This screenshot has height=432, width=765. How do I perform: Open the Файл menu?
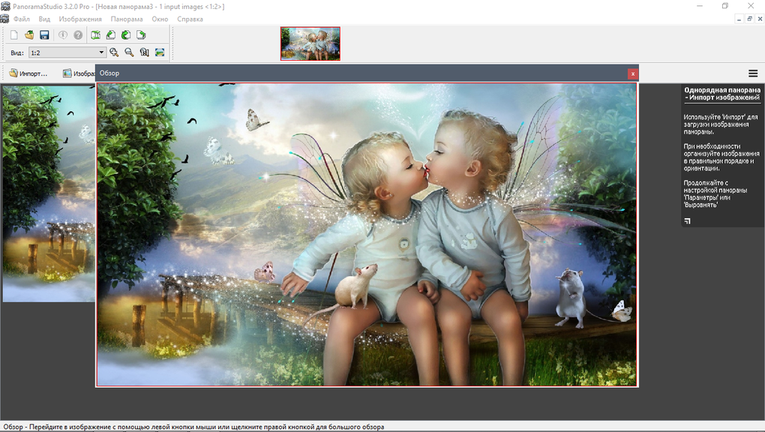21,19
